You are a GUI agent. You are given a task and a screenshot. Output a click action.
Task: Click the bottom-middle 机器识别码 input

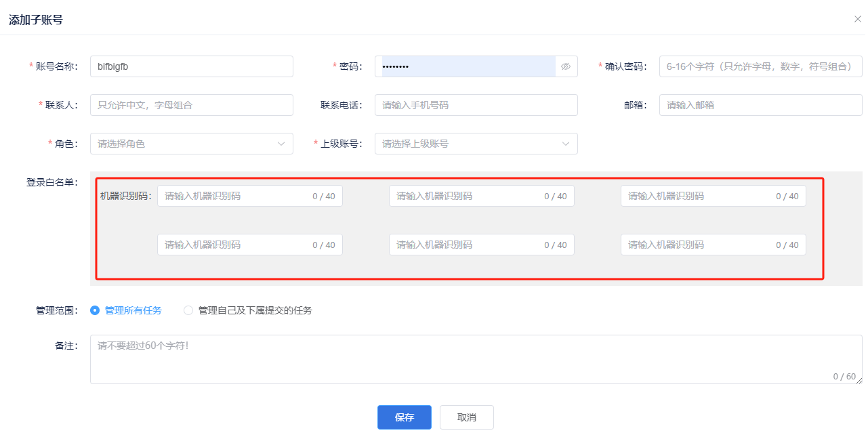tap(466, 245)
